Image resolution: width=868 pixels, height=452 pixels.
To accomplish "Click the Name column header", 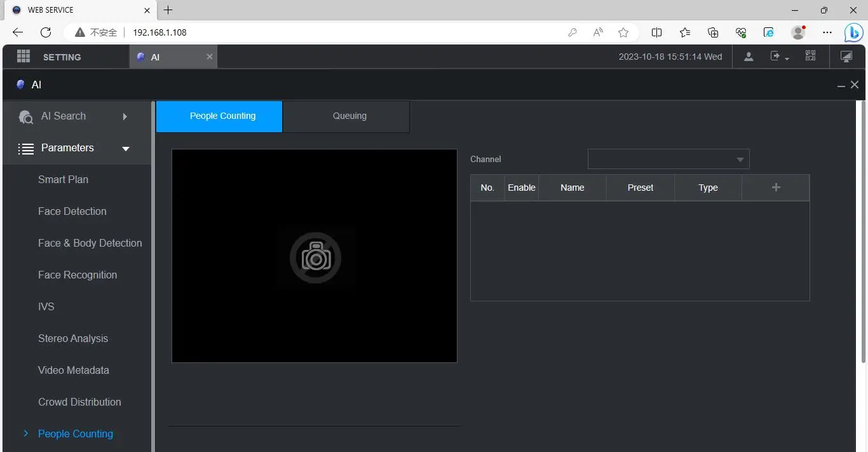I will pos(573,188).
